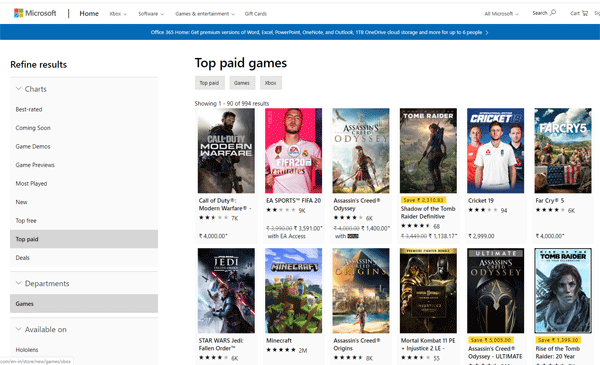
Task: Open Minecraft cover art
Action: [293, 290]
